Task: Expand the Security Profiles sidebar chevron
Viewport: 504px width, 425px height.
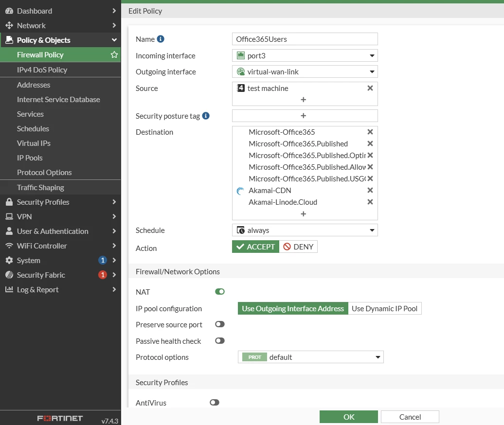Action: click(114, 202)
